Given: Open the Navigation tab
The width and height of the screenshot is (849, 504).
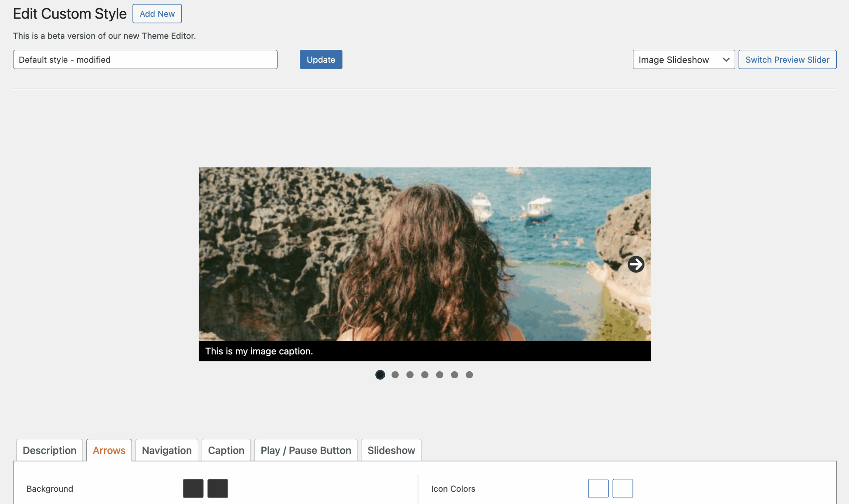Looking at the screenshot, I should tap(167, 450).
